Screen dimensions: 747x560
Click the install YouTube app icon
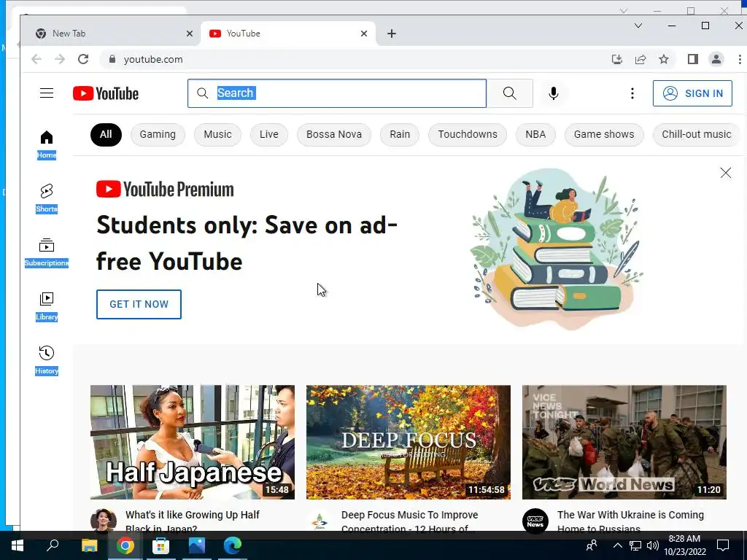[617, 59]
